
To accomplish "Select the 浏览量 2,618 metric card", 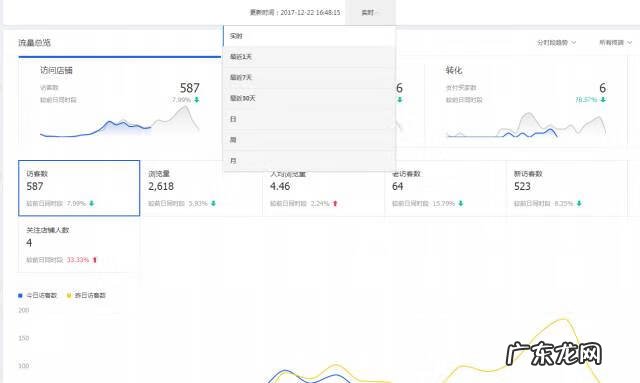I will pos(201,188).
